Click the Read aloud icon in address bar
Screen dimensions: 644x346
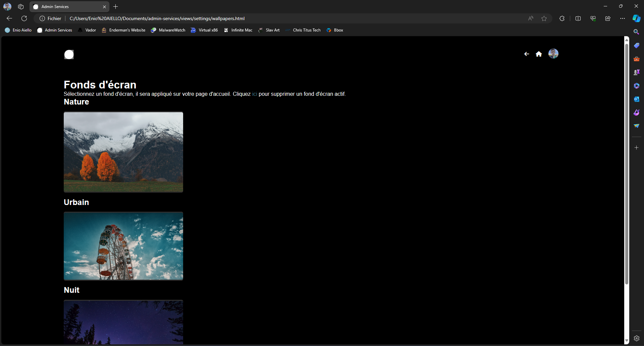pos(531,18)
